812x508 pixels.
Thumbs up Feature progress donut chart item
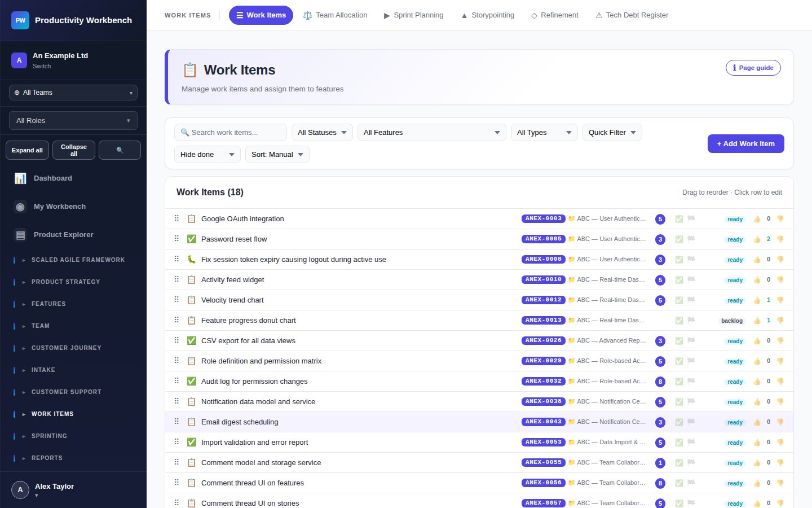tap(757, 321)
